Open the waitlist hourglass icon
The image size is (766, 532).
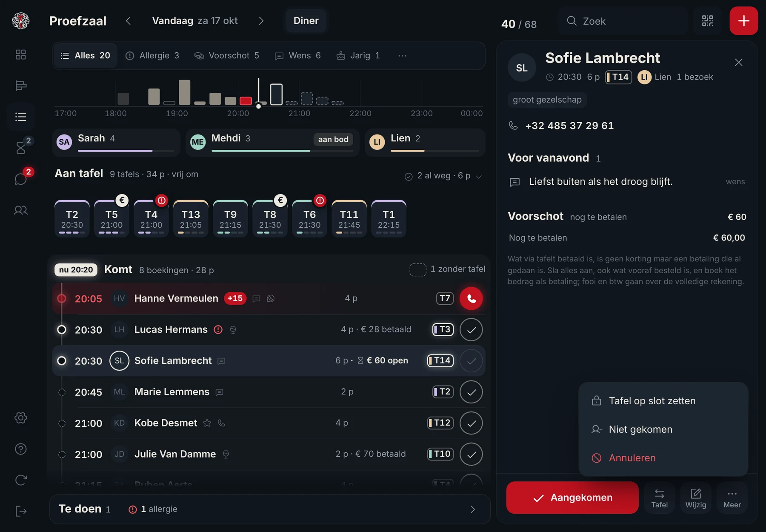[x=21, y=148]
